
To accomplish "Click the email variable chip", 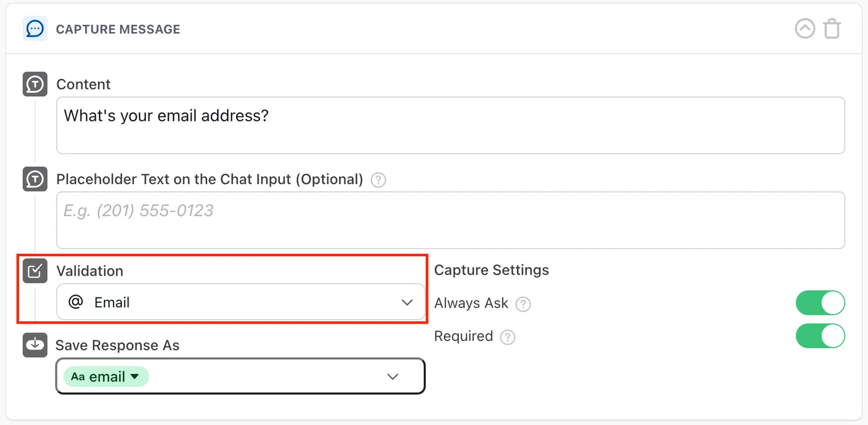I will 106,376.
